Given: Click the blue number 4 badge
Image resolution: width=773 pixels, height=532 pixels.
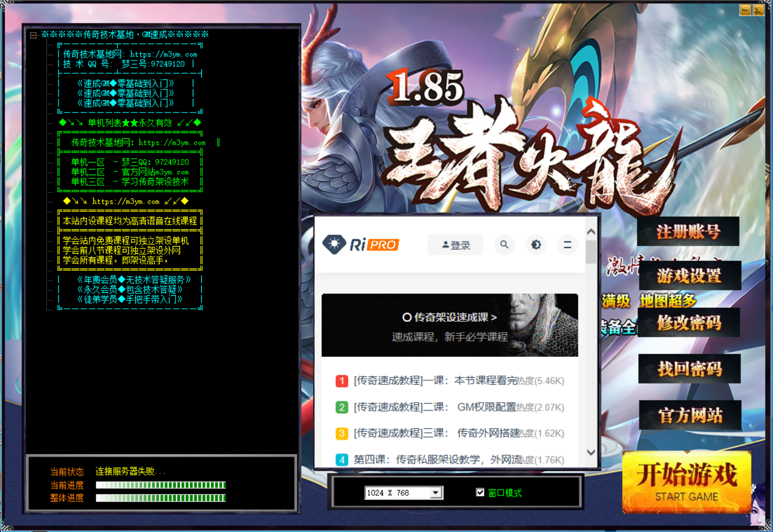Looking at the screenshot, I should pyautogui.click(x=342, y=460).
